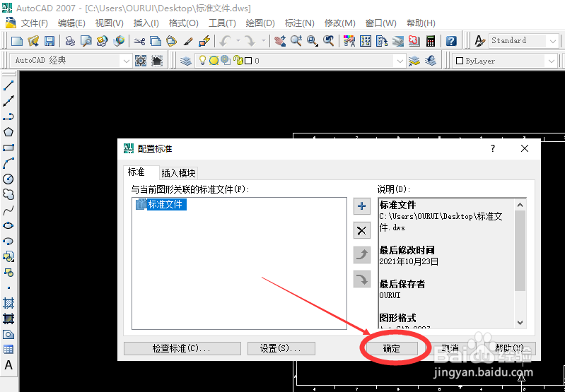Click the blue Help question mark icon
565x392 pixels.
click(451, 41)
